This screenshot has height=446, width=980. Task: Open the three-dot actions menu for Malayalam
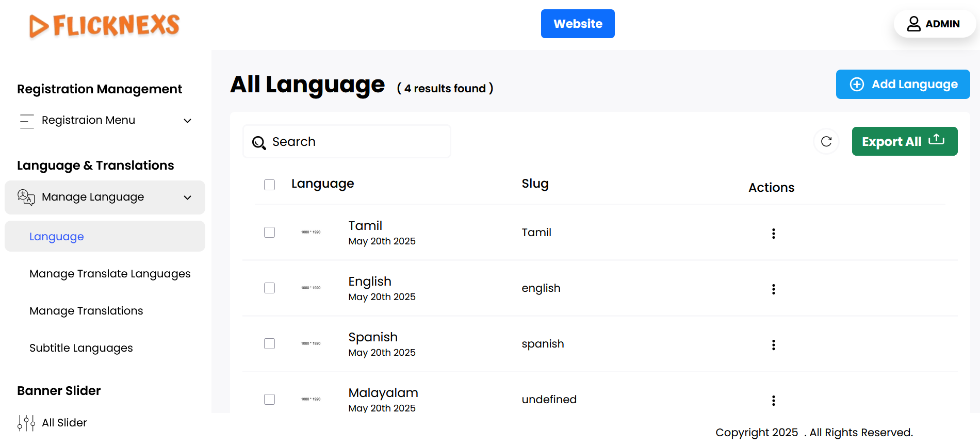pos(773,401)
